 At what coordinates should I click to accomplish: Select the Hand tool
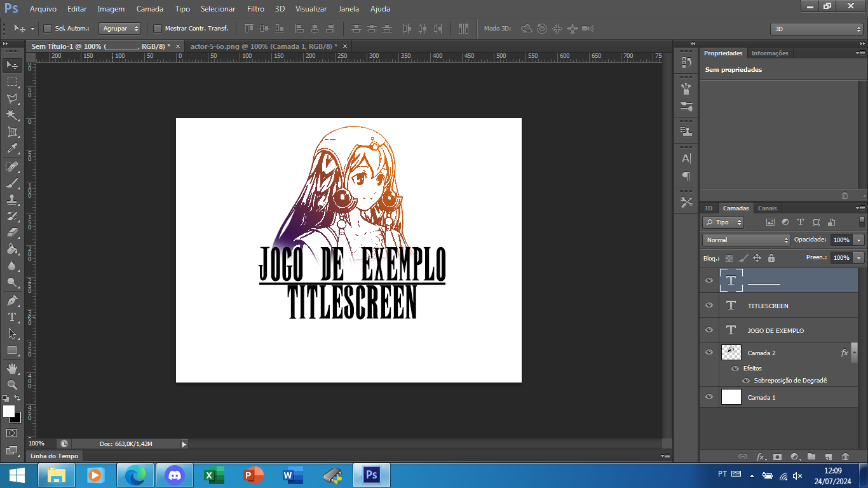pos(12,369)
